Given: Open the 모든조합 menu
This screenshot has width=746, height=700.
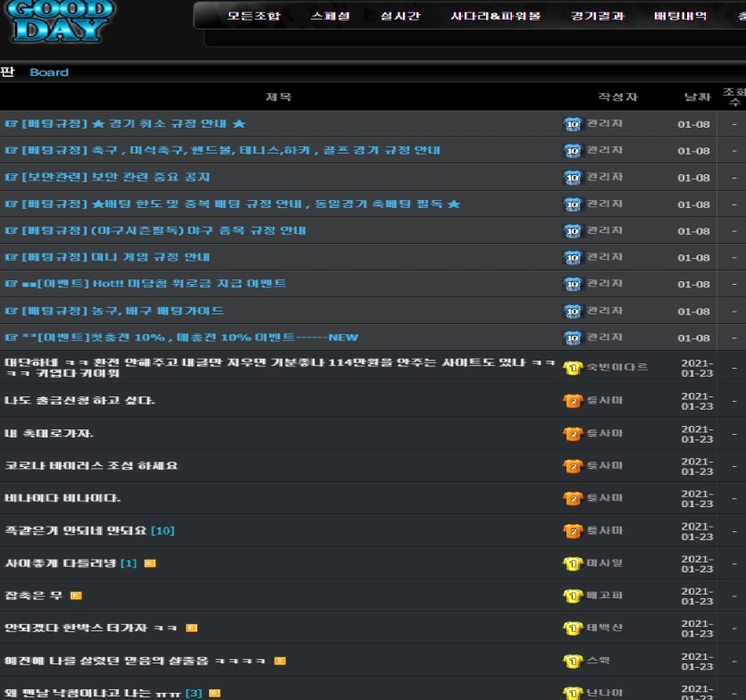Looking at the screenshot, I should (x=254, y=16).
